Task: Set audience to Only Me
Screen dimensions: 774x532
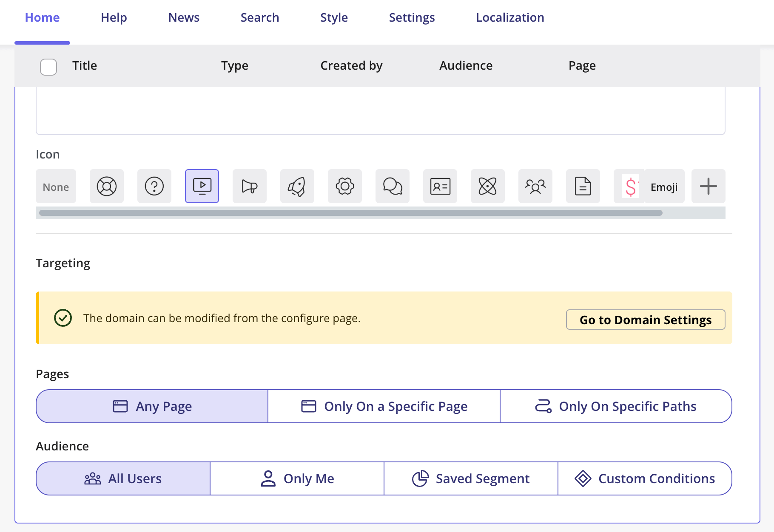Action: coord(297,478)
